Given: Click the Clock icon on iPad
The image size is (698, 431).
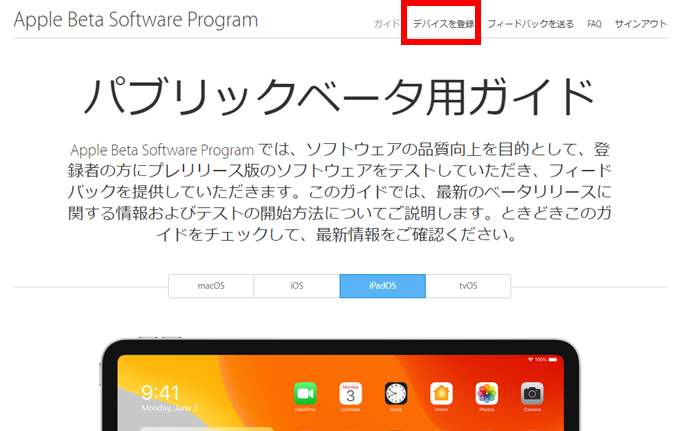Looking at the screenshot, I should [396, 394].
